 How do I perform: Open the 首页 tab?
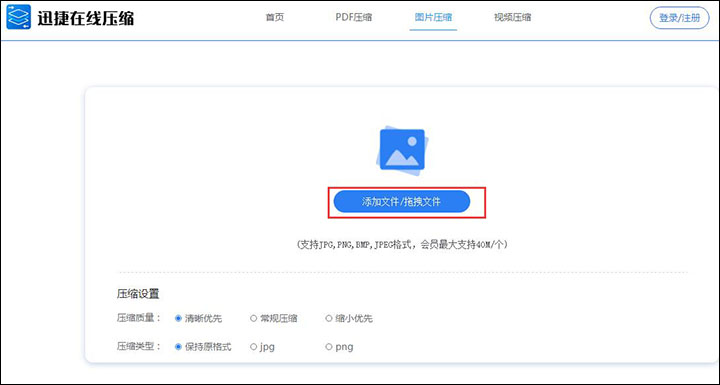[x=275, y=18]
